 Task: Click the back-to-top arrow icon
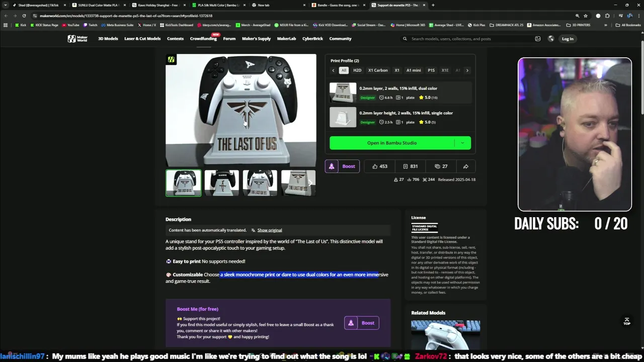(x=627, y=321)
